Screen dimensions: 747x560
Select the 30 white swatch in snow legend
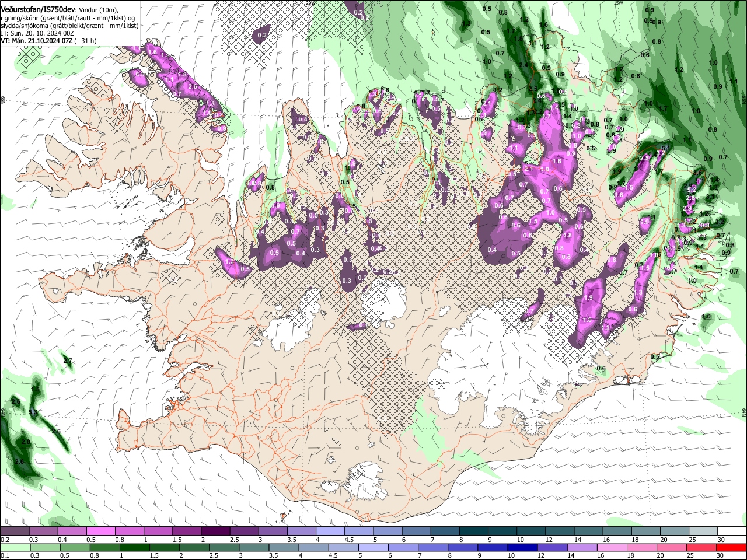coord(732,531)
